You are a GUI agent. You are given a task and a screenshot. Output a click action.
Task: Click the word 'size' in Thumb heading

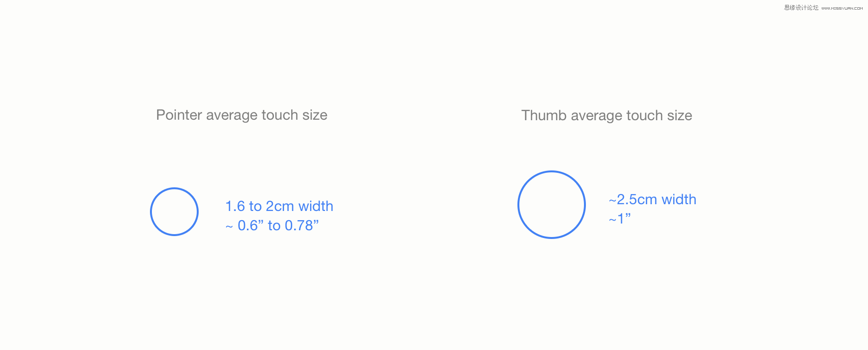point(680,116)
